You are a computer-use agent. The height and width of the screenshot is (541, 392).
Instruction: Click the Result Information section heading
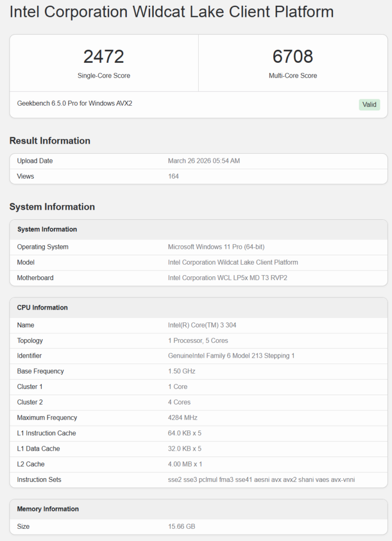[x=50, y=141]
